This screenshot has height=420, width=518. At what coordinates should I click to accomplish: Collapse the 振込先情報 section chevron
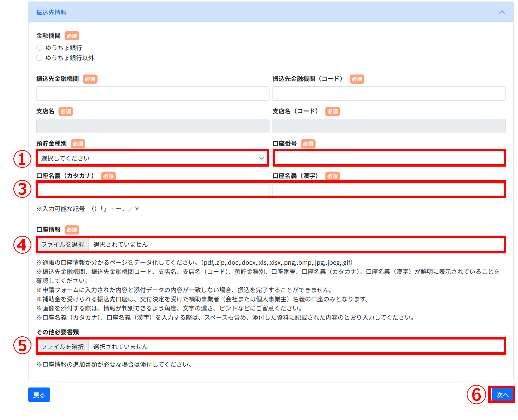[502, 12]
